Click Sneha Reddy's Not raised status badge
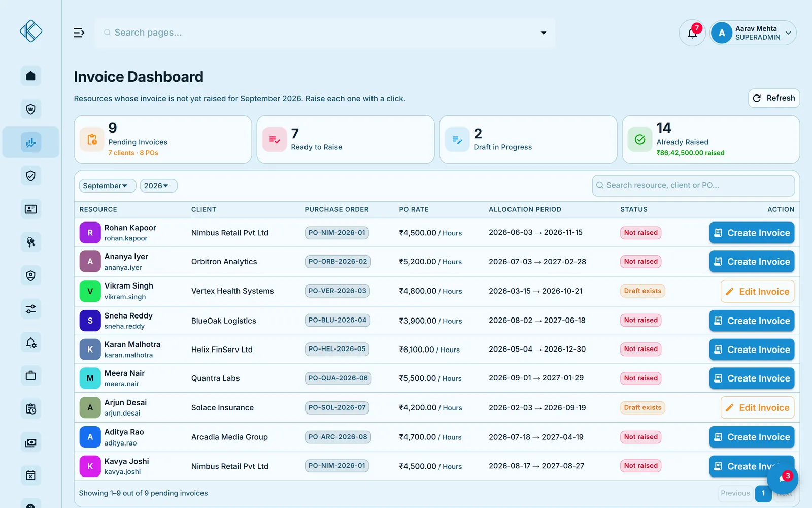Screen dimensions: 812x508 641,321
